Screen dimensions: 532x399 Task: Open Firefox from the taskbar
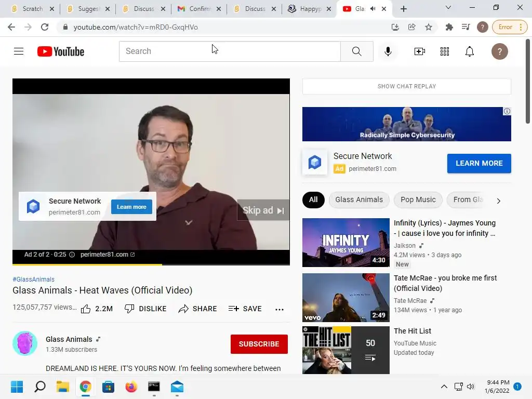coord(131,387)
